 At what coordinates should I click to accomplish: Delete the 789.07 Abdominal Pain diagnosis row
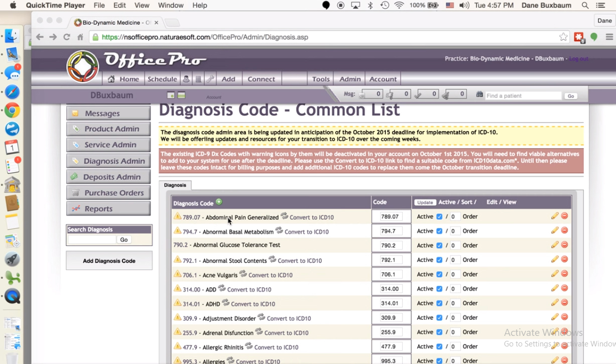tap(564, 216)
